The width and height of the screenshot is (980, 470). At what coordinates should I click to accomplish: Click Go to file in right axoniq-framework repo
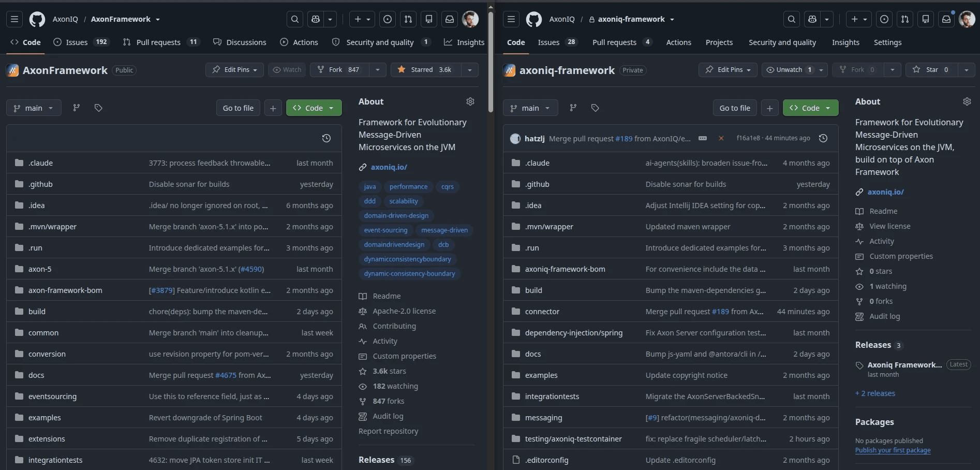(735, 108)
